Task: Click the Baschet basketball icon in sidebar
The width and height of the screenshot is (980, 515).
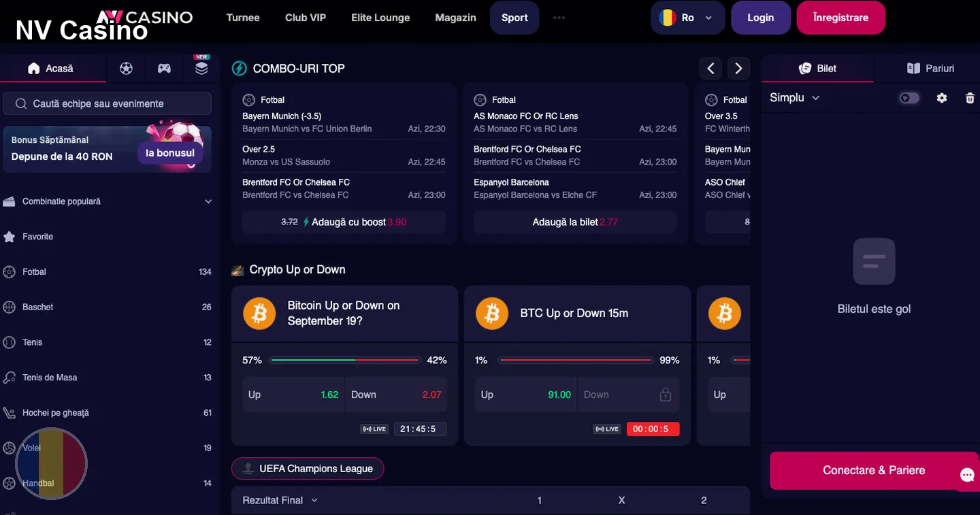Action: coord(10,308)
